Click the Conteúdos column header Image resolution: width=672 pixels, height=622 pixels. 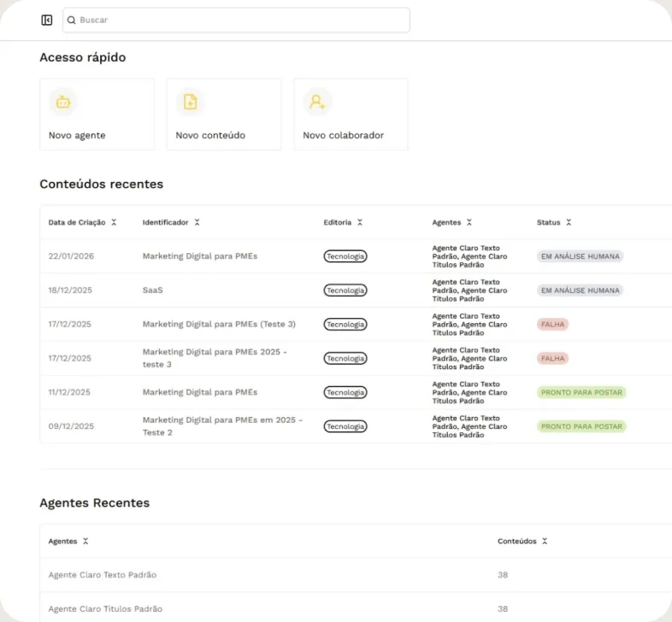tap(517, 542)
